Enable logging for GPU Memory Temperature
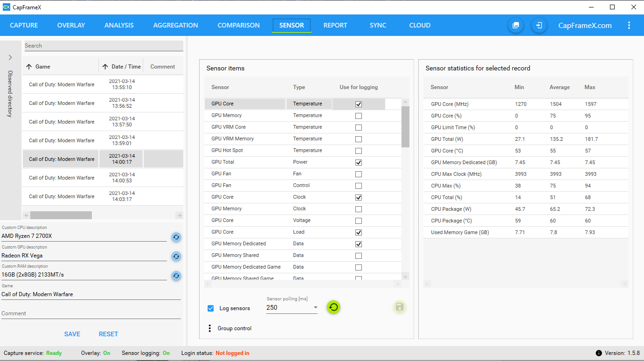Screen dimensions: 644x361 click(359, 116)
